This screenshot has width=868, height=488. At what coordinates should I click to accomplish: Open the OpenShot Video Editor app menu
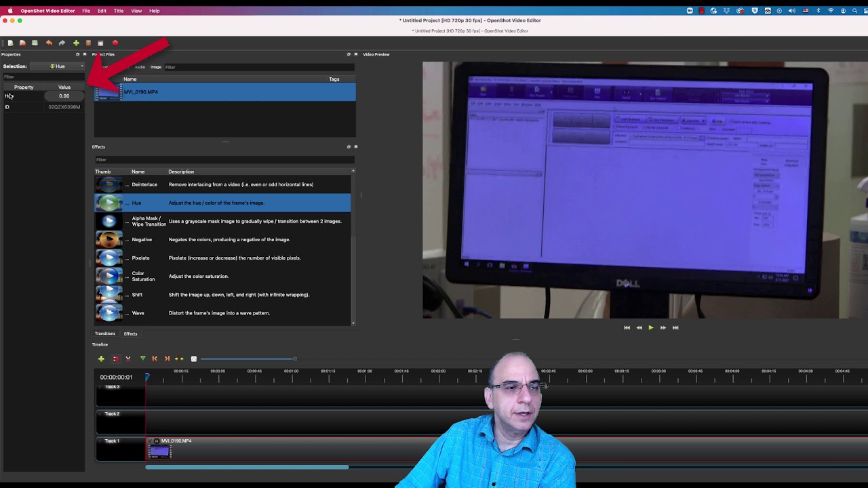[47, 11]
